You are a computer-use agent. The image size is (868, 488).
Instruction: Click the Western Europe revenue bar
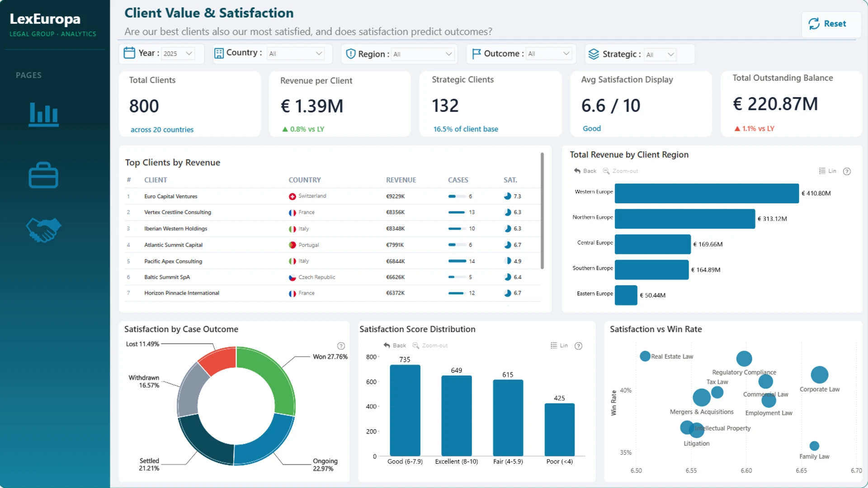point(707,193)
